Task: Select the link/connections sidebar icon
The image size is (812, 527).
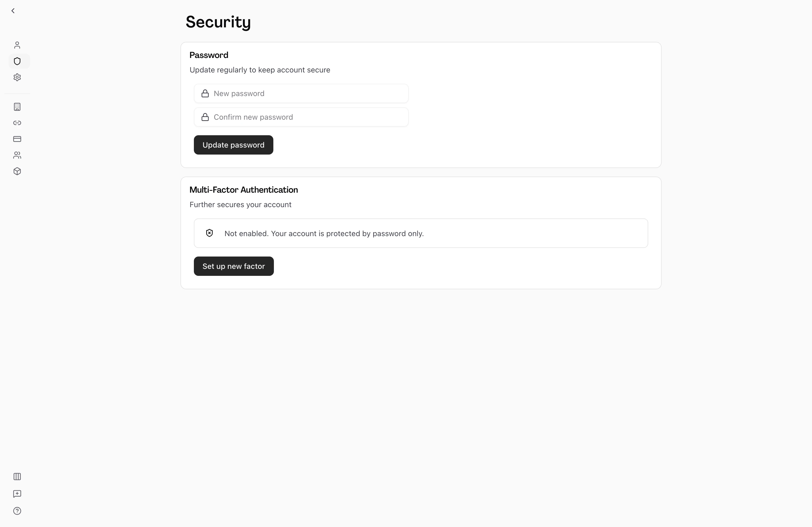Action: 17,123
